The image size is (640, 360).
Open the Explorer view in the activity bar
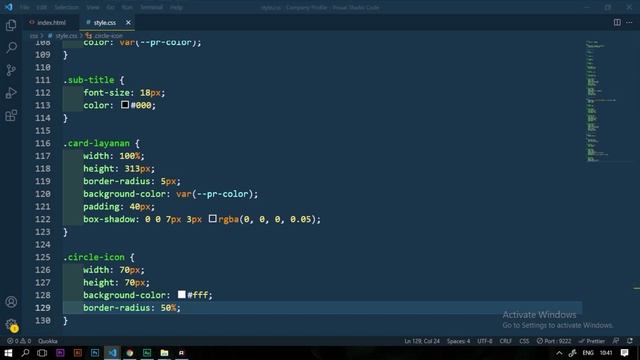[11, 25]
